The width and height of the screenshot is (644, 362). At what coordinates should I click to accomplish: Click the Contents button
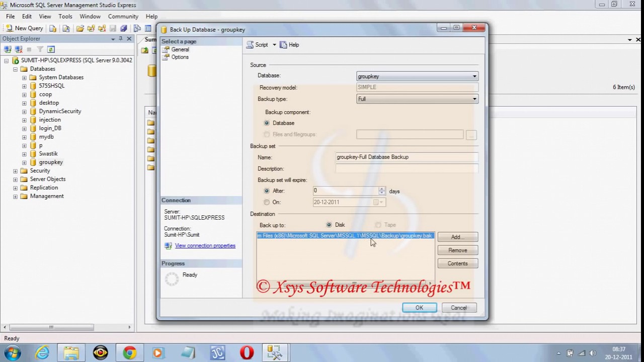pyautogui.click(x=457, y=263)
